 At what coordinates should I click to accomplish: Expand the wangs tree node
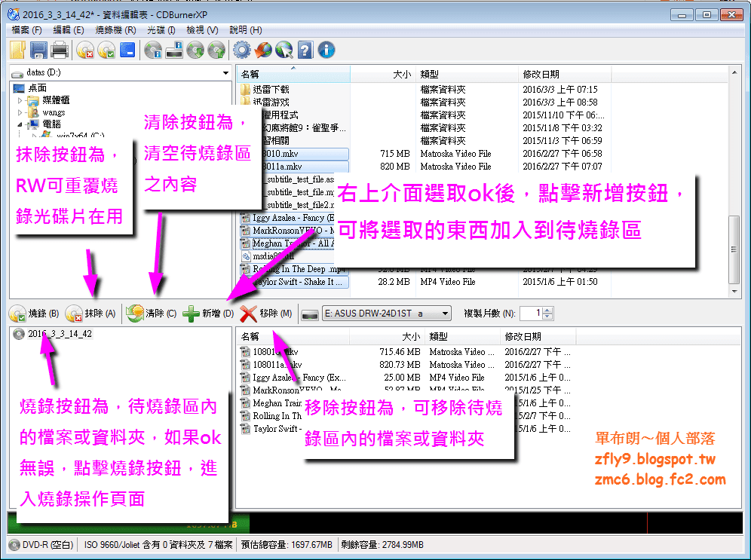20,113
